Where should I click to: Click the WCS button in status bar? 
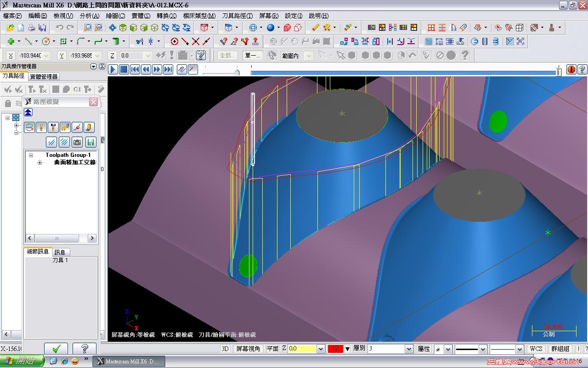point(536,349)
